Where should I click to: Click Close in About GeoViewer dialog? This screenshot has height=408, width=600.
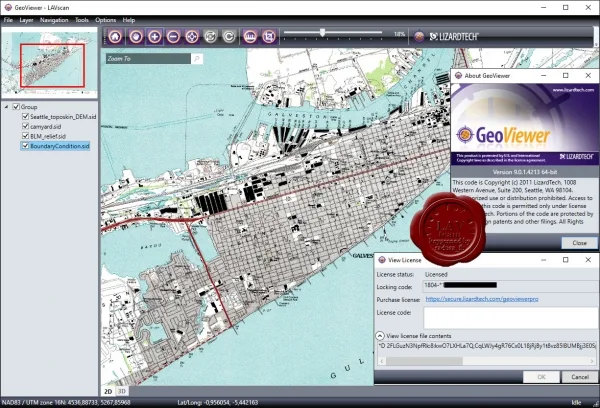click(579, 243)
